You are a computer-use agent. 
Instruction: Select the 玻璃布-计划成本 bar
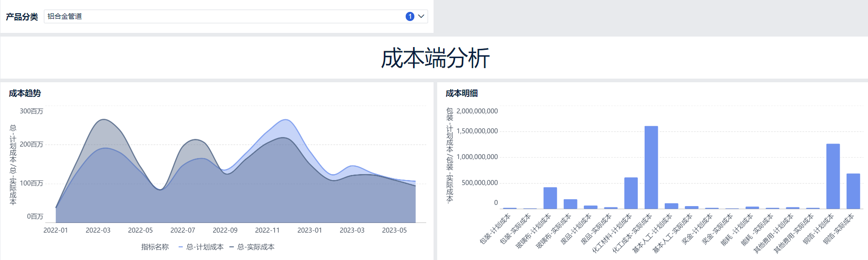(x=550, y=198)
